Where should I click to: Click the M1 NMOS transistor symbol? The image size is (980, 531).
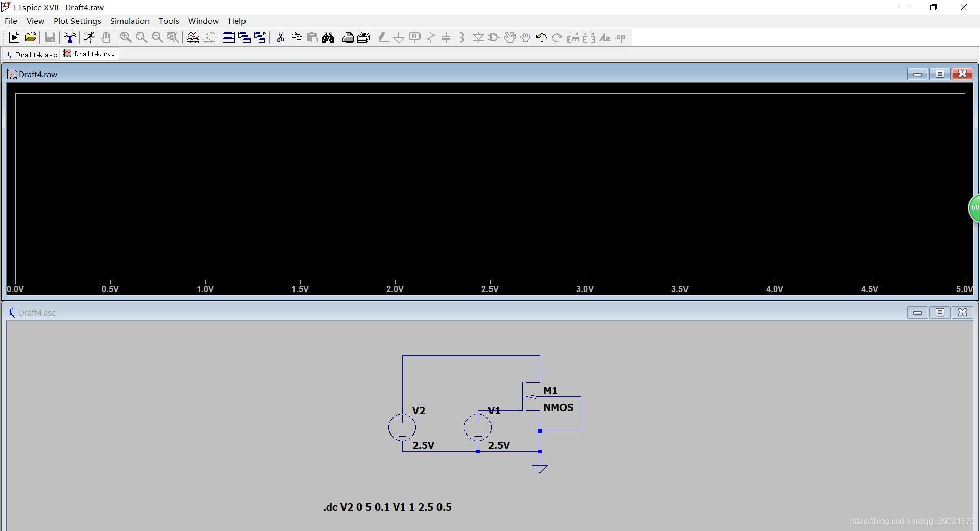tap(531, 397)
